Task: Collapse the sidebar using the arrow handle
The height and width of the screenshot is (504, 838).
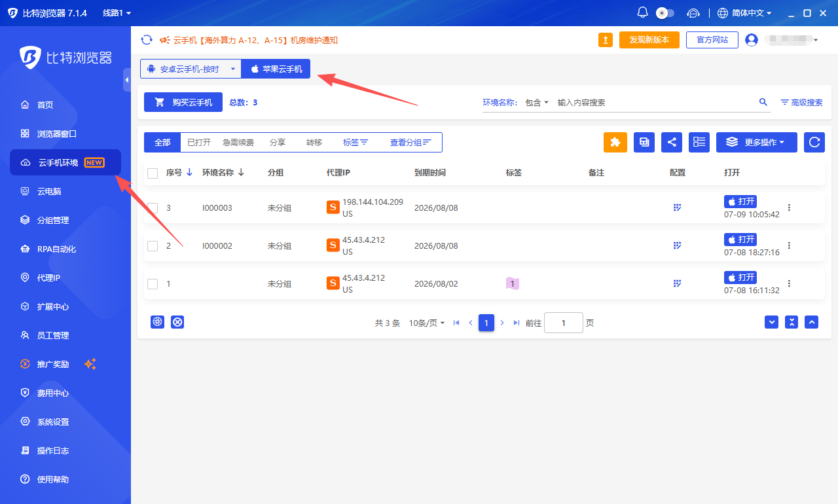Action: point(127,80)
